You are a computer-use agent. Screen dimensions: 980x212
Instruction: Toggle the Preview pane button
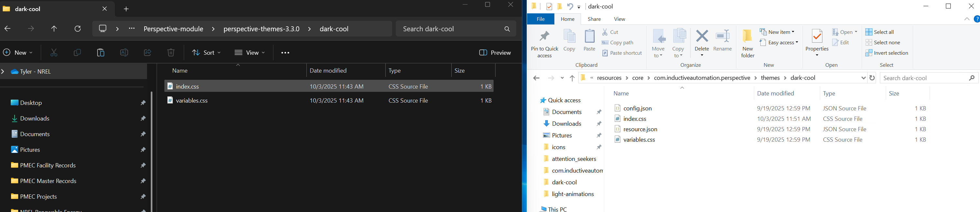click(495, 53)
